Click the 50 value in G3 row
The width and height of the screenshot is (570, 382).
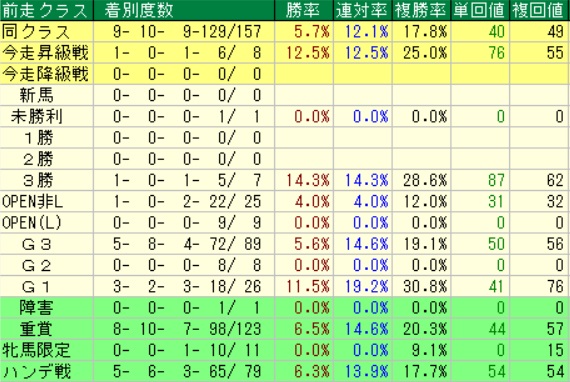coord(481,244)
